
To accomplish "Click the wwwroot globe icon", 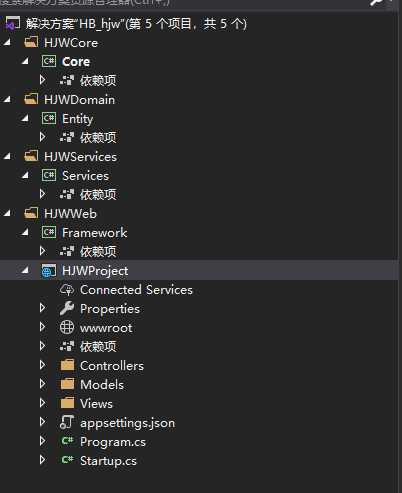I will 67,327.
